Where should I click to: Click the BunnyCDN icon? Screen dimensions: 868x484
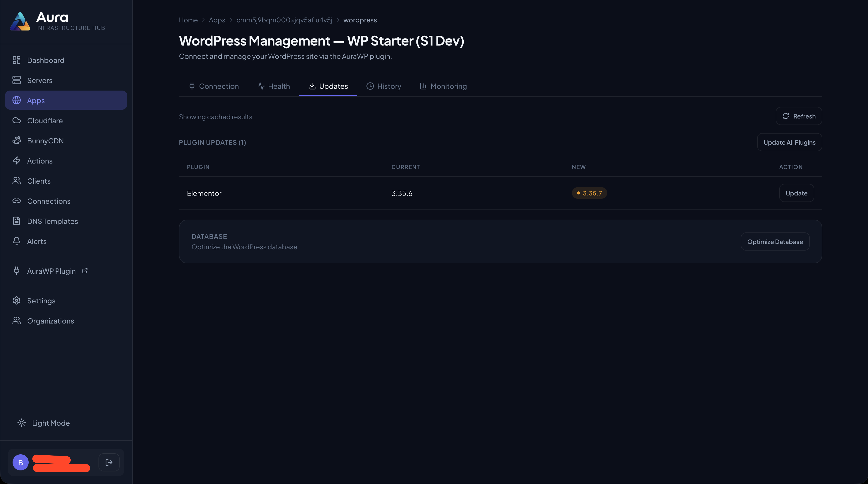coord(17,141)
